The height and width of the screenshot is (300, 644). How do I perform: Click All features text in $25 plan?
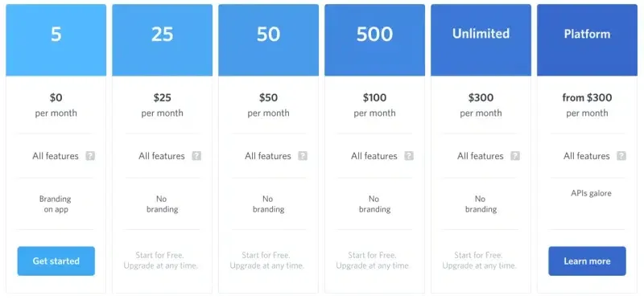[162, 156]
